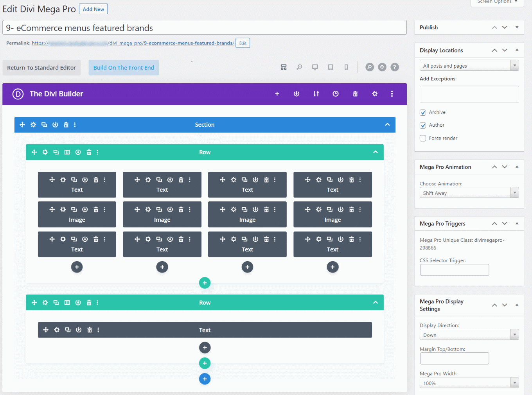
Task: Collapse the blue Section using its chevron
Action: pyautogui.click(x=387, y=124)
